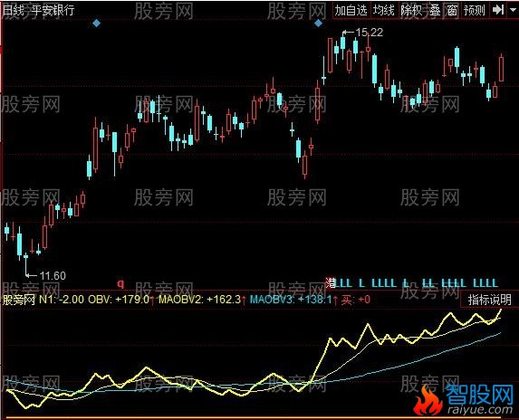Click the 股旁网 indicator name label

(x=18, y=300)
